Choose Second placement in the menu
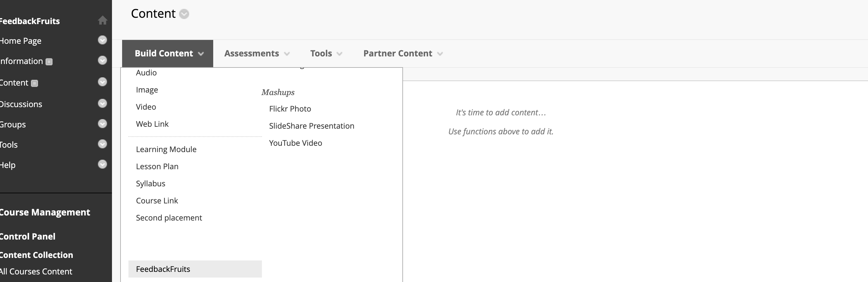Image resolution: width=868 pixels, height=282 pixels. tap(169, 218)
